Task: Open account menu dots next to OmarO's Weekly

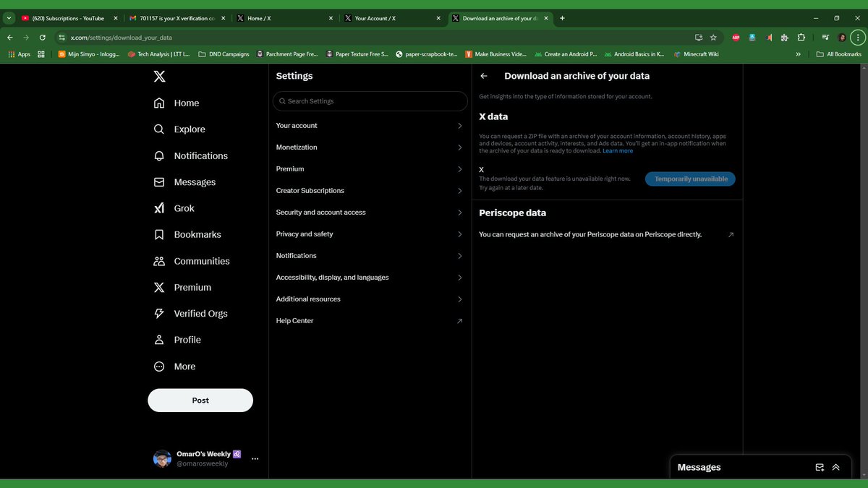Action: (x=255, y=459)
